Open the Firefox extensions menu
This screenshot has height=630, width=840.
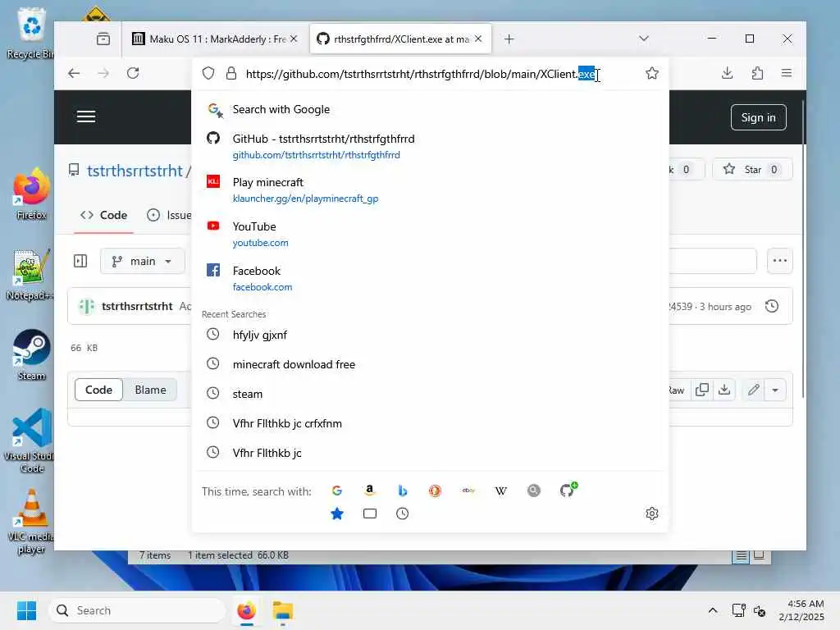click(757, 73)
